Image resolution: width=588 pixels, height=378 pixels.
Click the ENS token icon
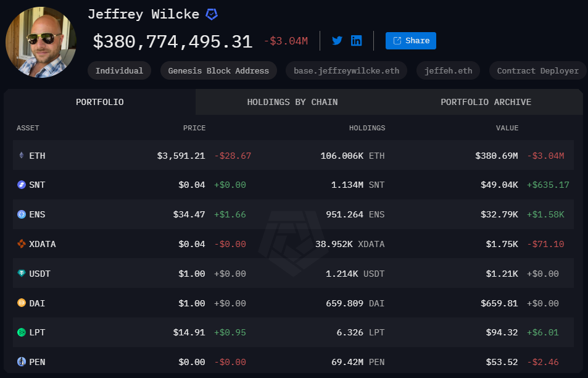click(x=22, y=214)
